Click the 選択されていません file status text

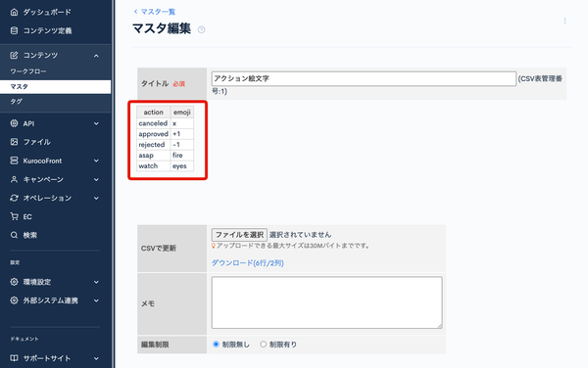pyautogui.click(x=300, y=235)
